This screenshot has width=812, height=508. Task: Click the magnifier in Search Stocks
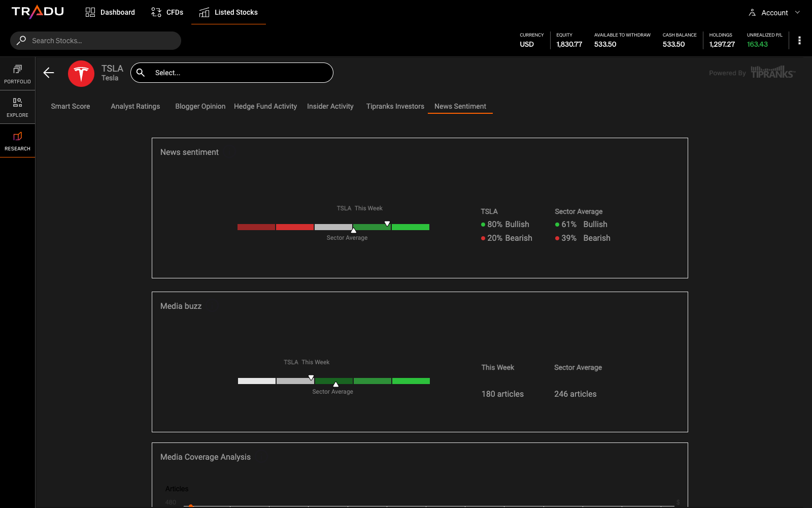pos(21,40)
